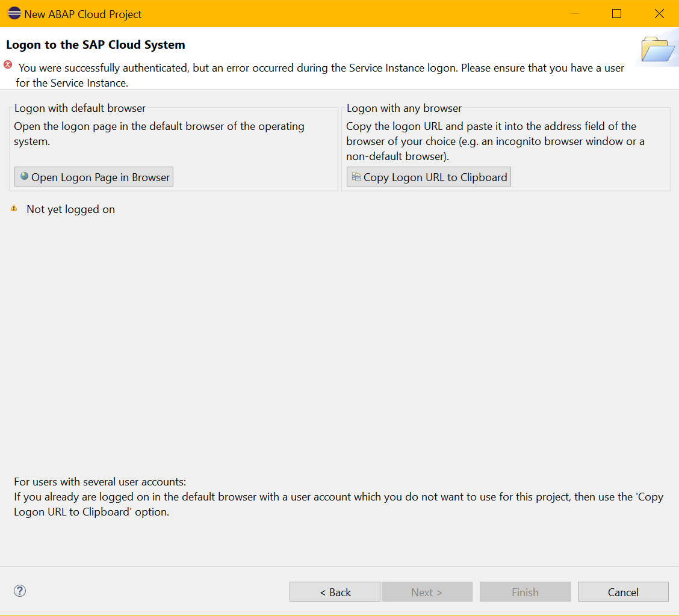Screen dimensions: 679x616
Task: Close the dialog with the title bar X
Action: click(x=659, y=13)
